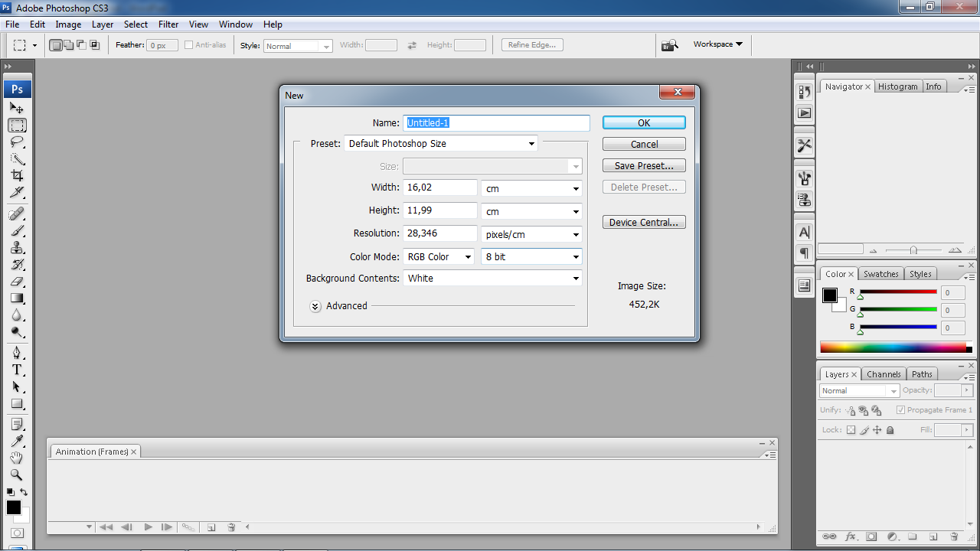Select the Rectangular Marquee tool
The image size is (980, 551).
[17, 126]
